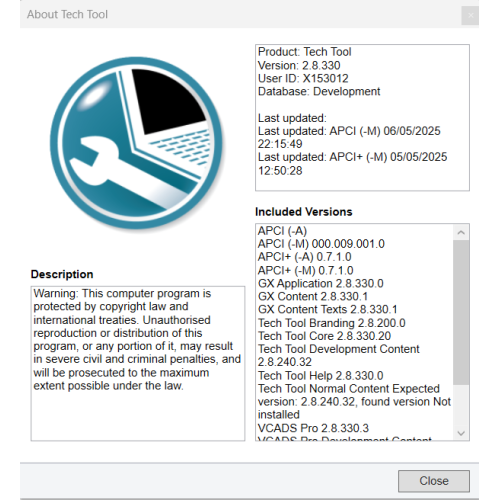Select the APCI (-M) 000.009.001.0 entry
Viewport: 500px width, 500px height.
point(321,244)
